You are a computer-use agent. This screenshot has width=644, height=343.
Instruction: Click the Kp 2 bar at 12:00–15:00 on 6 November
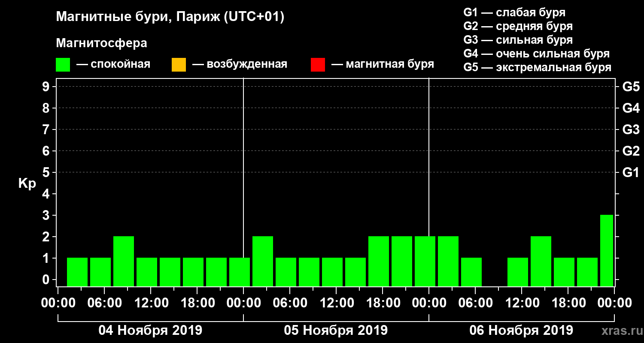[541, 261]
